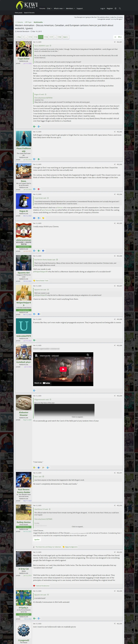Viewport: 138px width, 644px height.
Task: Toggle the Spoiler button in post #22,292
Action: tap(37, 539)
